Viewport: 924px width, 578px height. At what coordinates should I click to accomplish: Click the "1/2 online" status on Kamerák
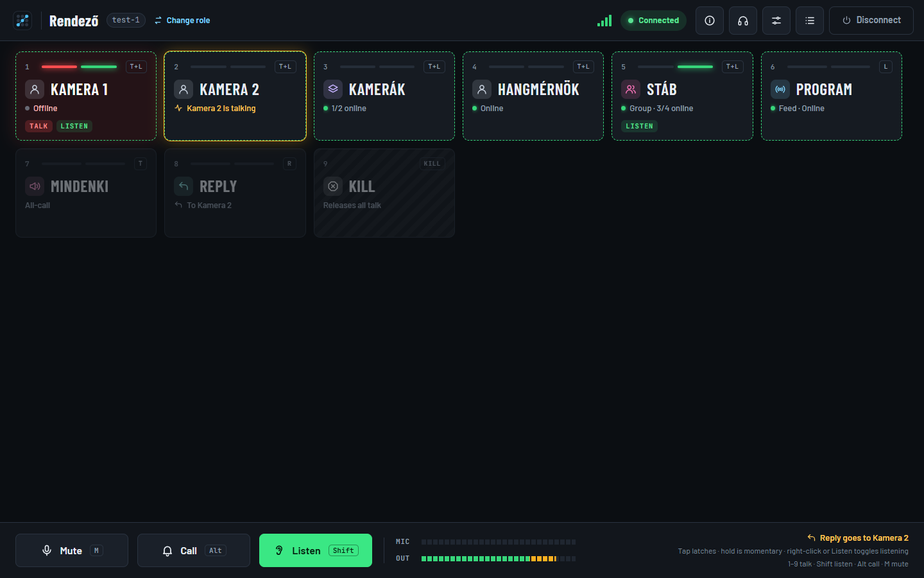point(349,109)
